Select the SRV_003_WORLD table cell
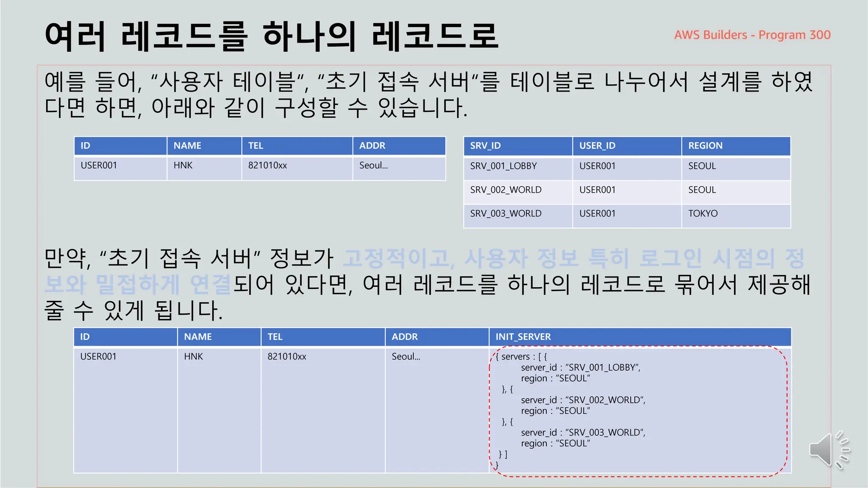 click(518, 216)
